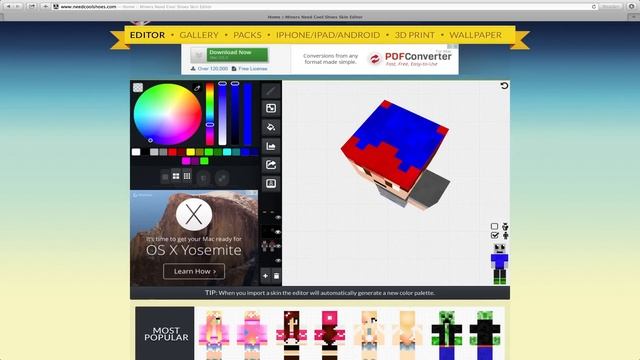640x360 pixels.
Task: Reset the 3D view rotation
Action: point(504,86)
